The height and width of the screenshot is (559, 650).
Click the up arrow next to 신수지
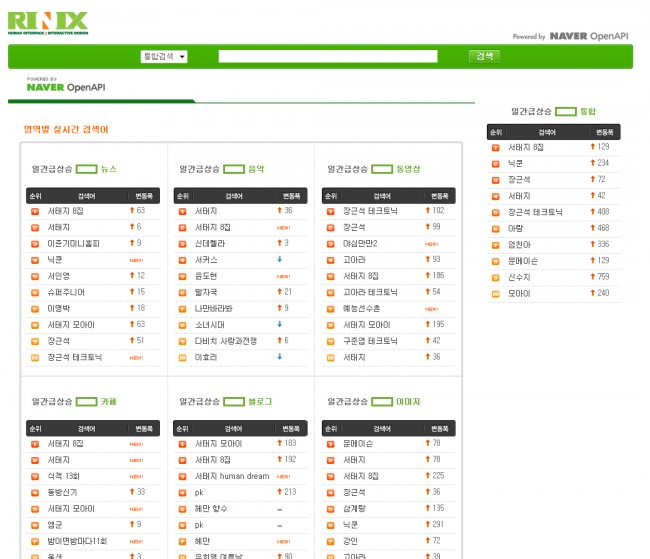pyautogui.click(x=591, y=277)
